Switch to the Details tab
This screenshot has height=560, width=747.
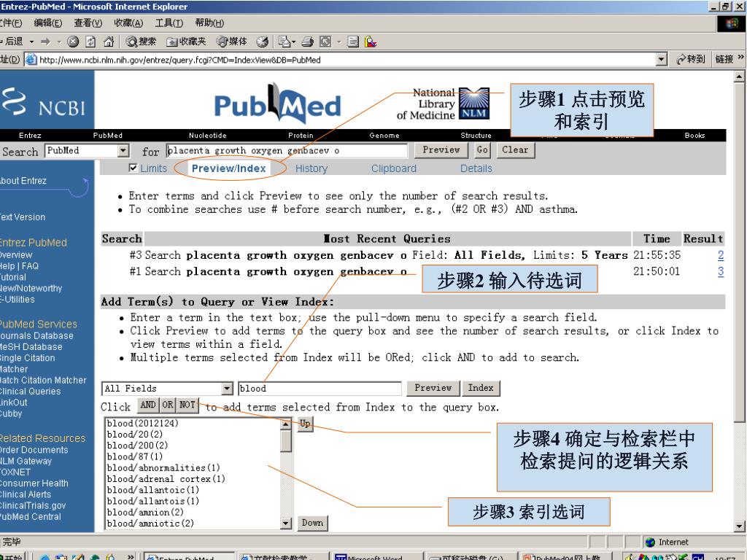tap(476, 168)
